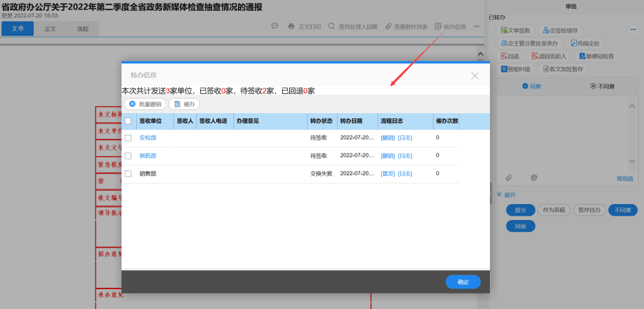The image size is (644, 309).
Task: Open the 安检部 link
Action: 148,138
